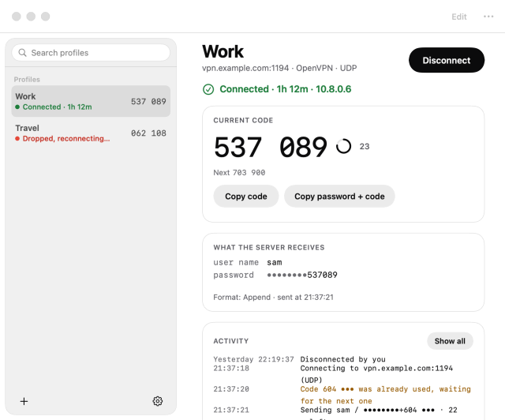Click the Edit button in title bar

point(459,17)
